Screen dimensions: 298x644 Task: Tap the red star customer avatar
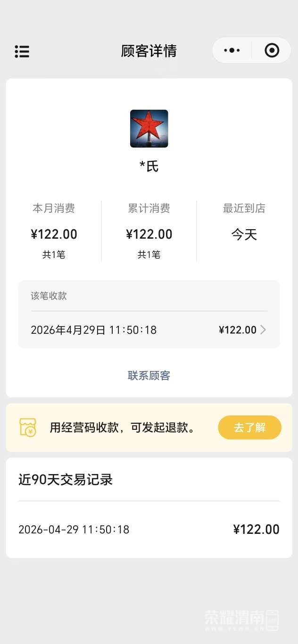[149, 129]
